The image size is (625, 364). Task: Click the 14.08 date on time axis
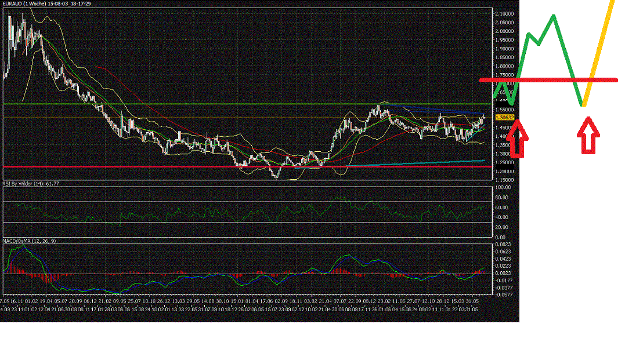(208, 302)
